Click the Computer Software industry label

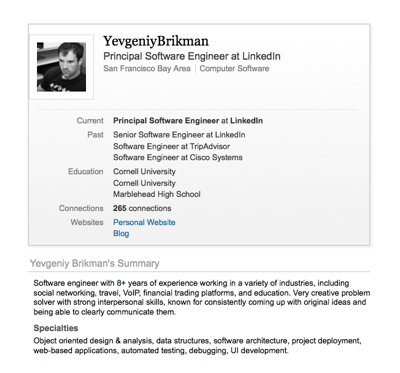point(234,69)
